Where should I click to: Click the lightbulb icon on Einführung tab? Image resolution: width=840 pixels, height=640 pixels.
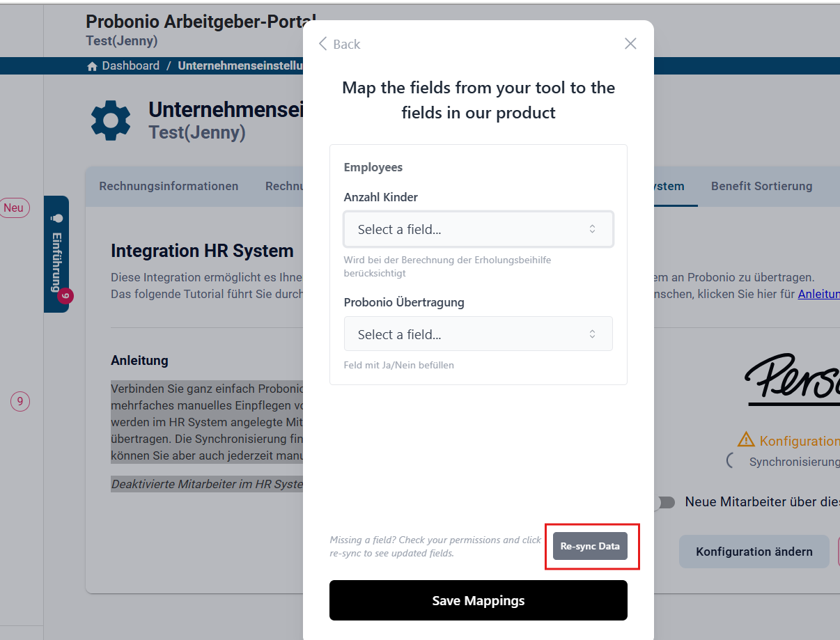57,218
